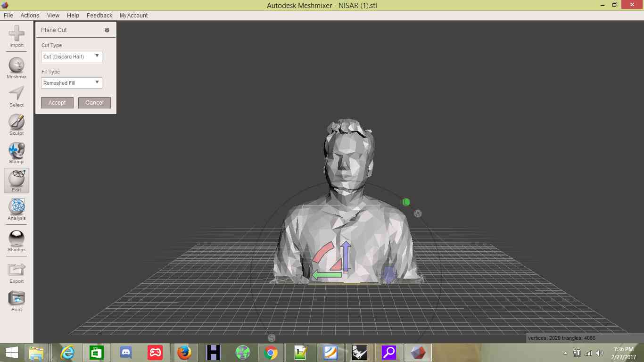Click the Windows Start button
The image size is (644, 362).
pos(12,353)
